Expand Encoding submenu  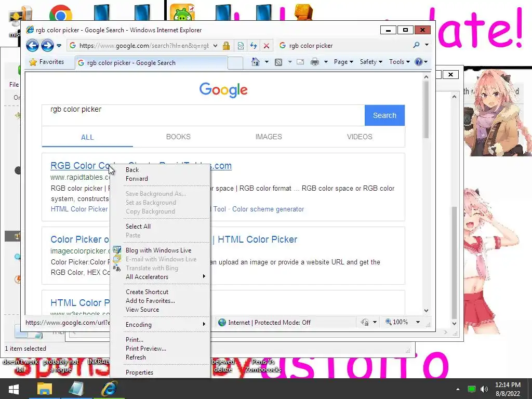click(x=160, y=325)
